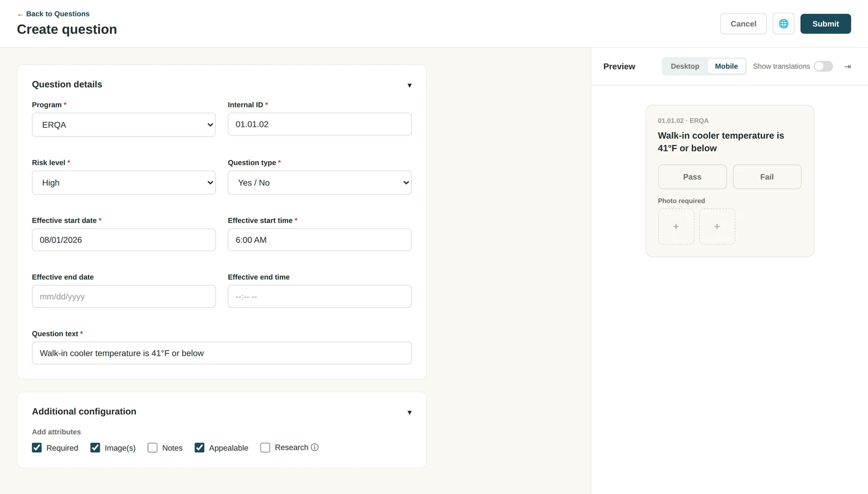The width and height of the screenshot is (868, 494).
Task: Focus the Internal ID field
Action: click(320, 124)
